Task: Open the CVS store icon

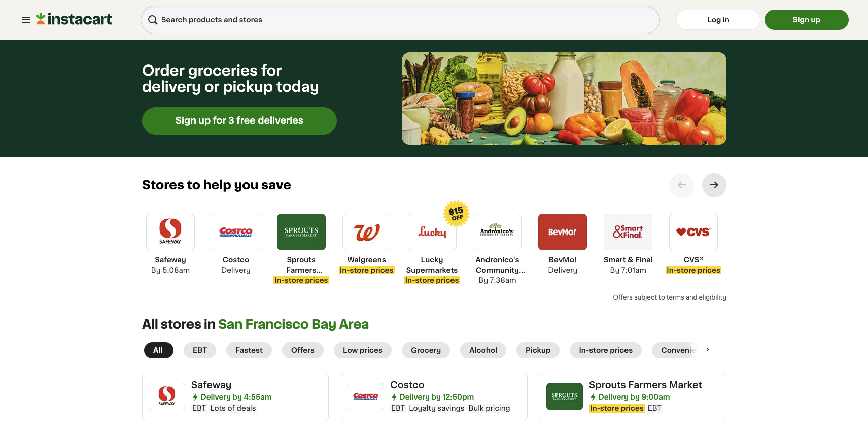Action: point(693,232)
